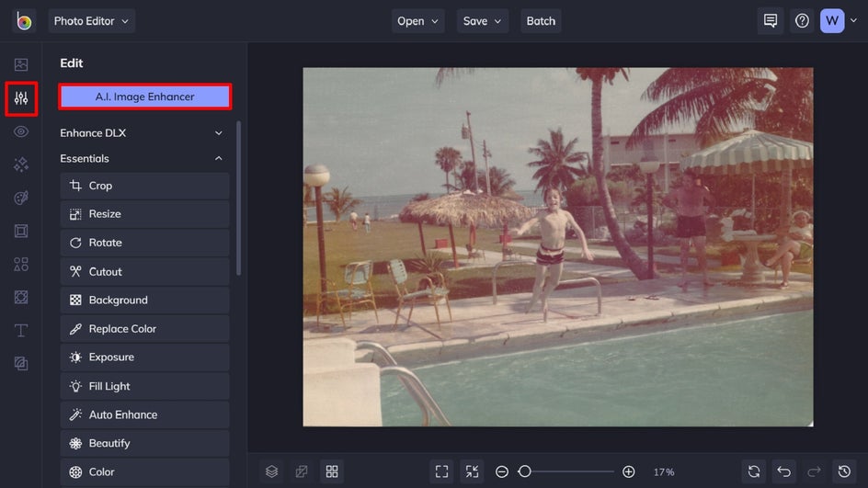
Task: Select the Replace Color tool
Action: (x=144, y=329)
